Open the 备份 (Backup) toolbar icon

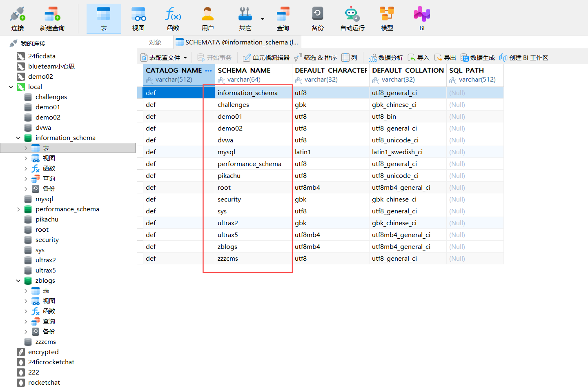coord(318,19)
